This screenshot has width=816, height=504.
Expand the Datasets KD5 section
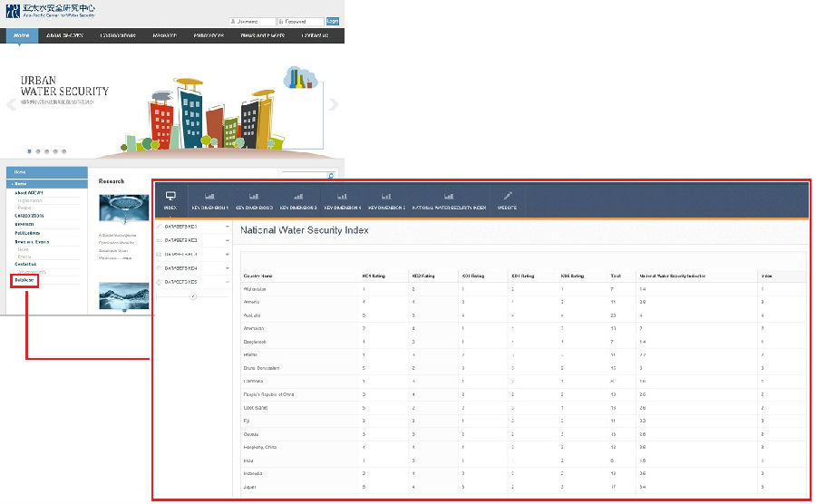click(226, 283)
